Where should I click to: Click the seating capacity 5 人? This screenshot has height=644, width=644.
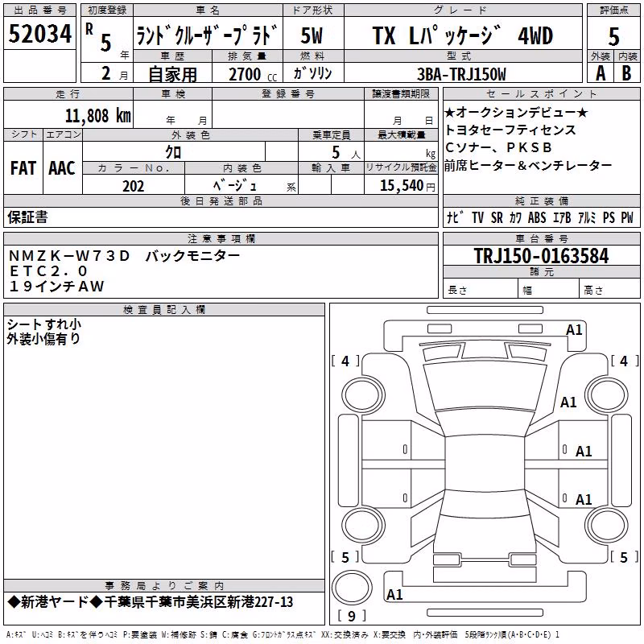coord(346,153)
